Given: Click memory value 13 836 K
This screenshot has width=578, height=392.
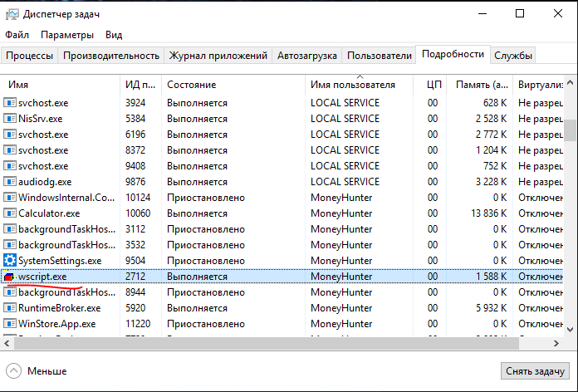Looking at the screenshot, I should (489, 213).
